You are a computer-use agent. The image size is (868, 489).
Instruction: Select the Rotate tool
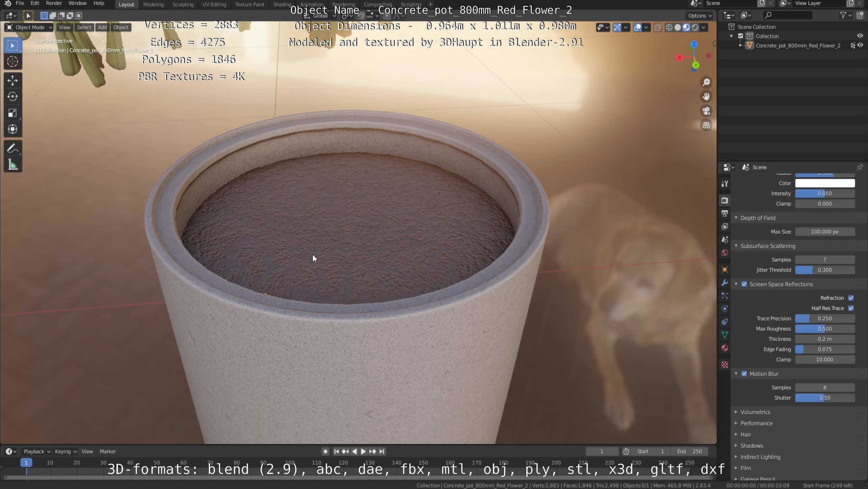(x=13, y=97)
